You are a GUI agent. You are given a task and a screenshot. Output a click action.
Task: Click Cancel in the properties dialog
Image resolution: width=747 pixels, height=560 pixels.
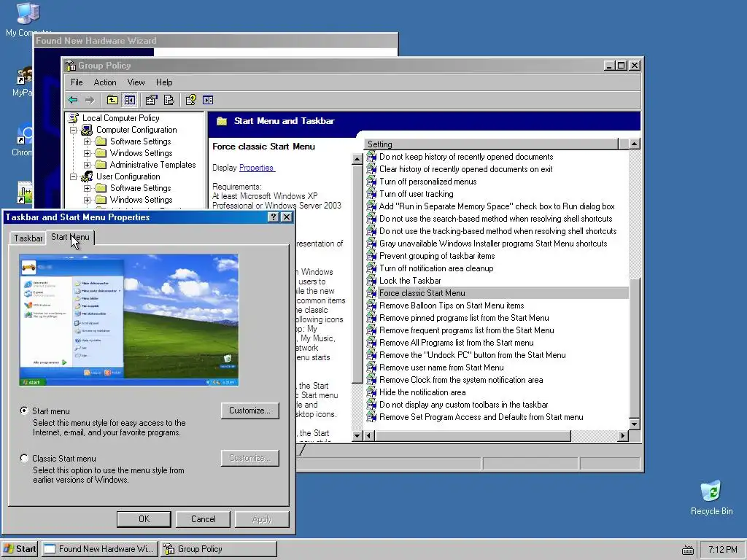203,519
